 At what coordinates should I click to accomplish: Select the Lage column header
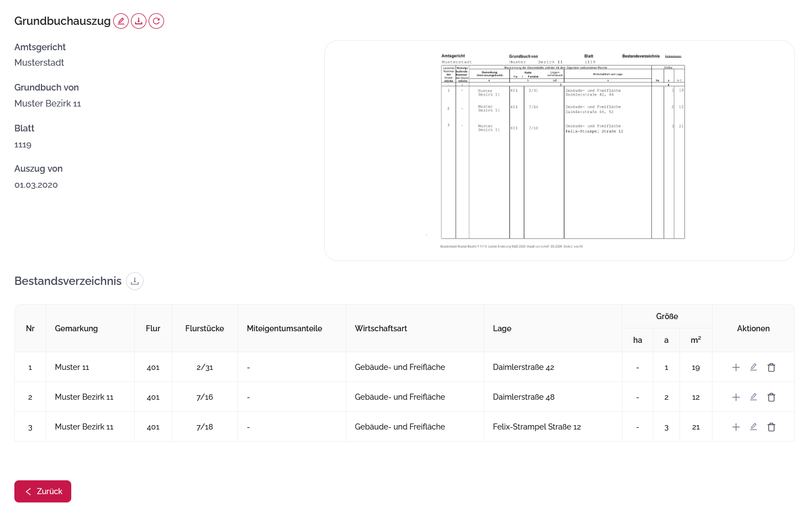coord(502,328)
